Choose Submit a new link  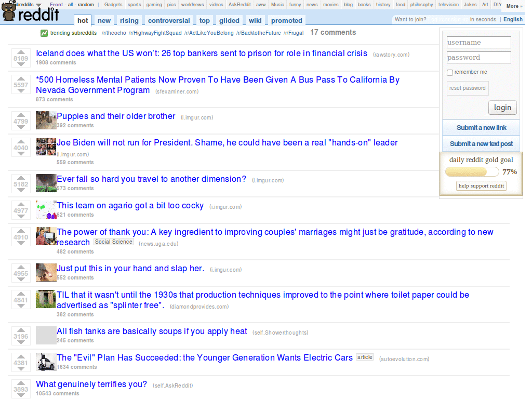[481, 128]
